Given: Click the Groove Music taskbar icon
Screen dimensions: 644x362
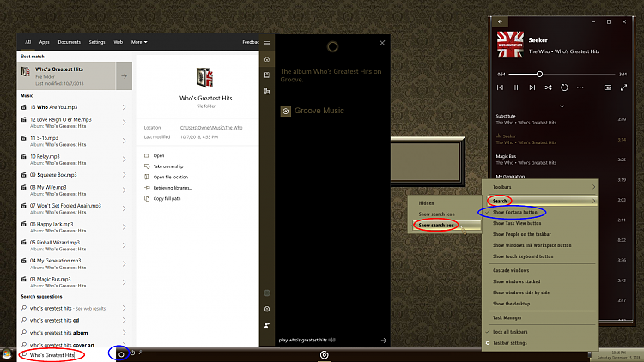Looking at the screenshot, I should point(324,354).
